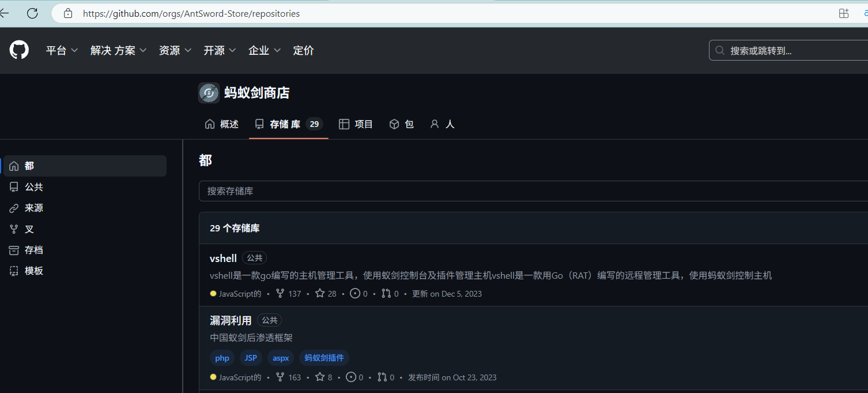This screenshot has height=393, width=868.
Task: Click the issues icon in 漏洞利用 row
Action: pos(351,377)
